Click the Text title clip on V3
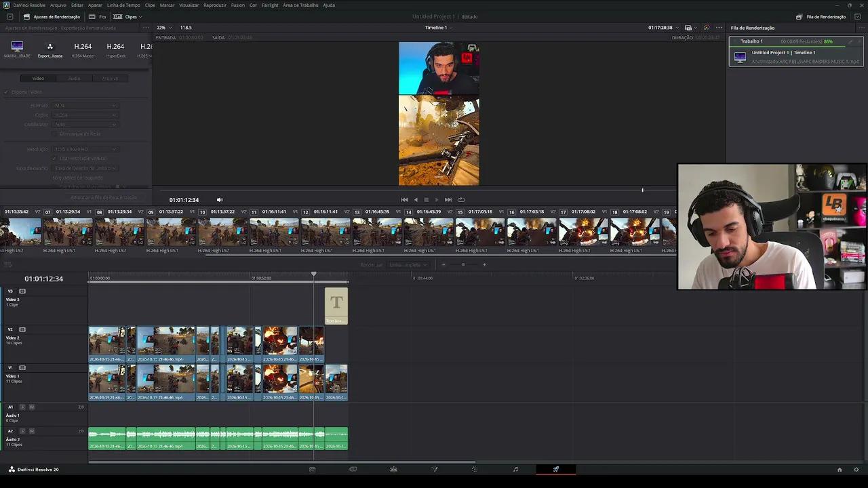The height and width of the screenshot is (488, 868). (336, 306)
